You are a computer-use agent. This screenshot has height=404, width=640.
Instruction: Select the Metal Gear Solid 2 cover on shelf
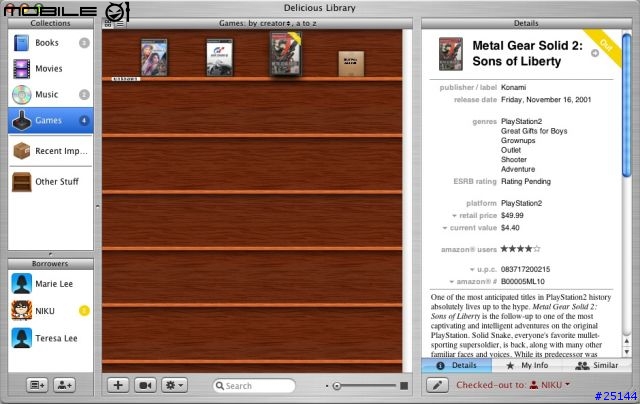[x=286, y=54]
